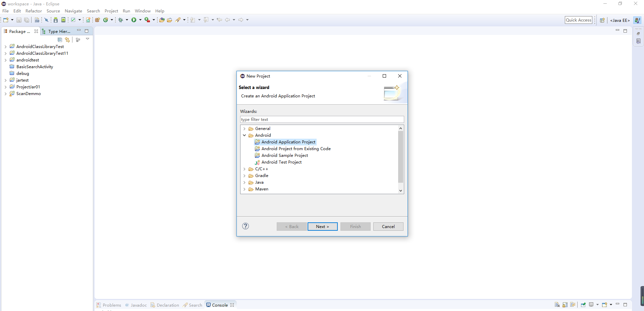This screenshot has height=311, width=644.
Task: Click the Open Type icon
Action: pos(162,20)
